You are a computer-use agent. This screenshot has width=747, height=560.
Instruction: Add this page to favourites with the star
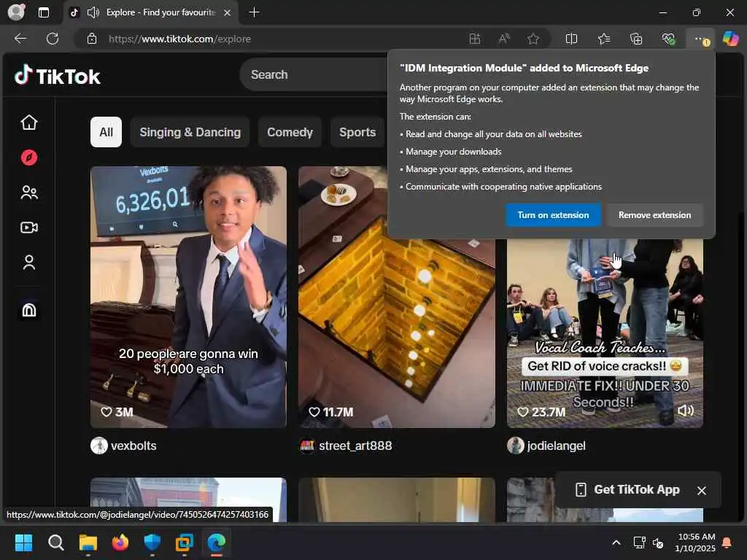tap(533, 39)
